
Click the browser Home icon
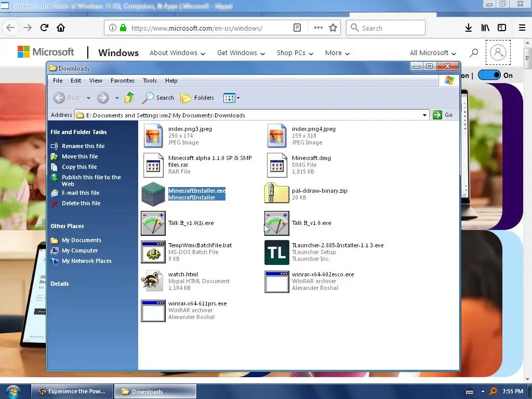tap(61, 28)
